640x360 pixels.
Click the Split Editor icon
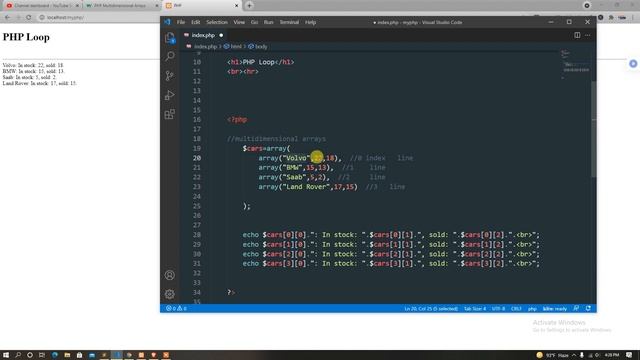click(x=577, y=35)
